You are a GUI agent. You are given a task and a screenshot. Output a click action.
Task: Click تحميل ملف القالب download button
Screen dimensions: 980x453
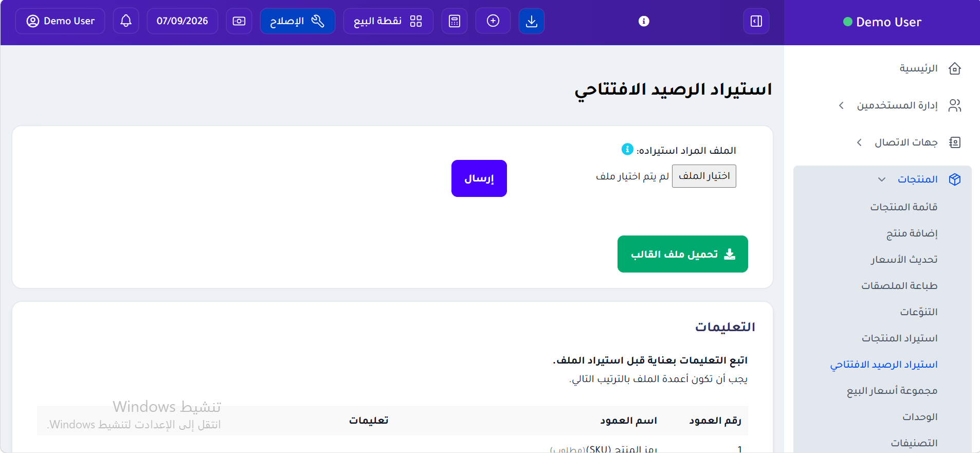(x=683, y=254)
